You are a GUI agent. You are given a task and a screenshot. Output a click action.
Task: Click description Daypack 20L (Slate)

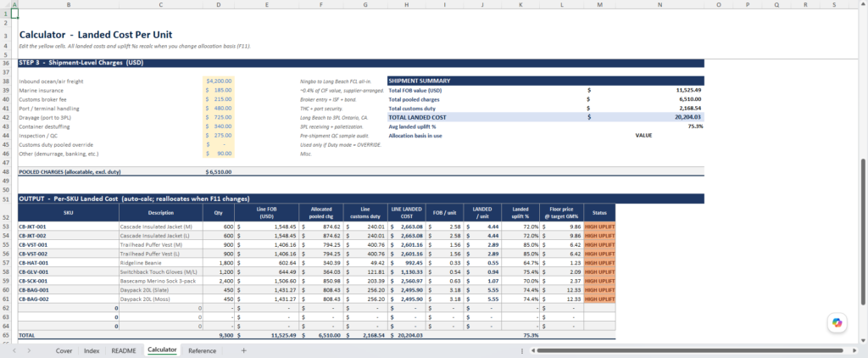click(x=160, y=290)
